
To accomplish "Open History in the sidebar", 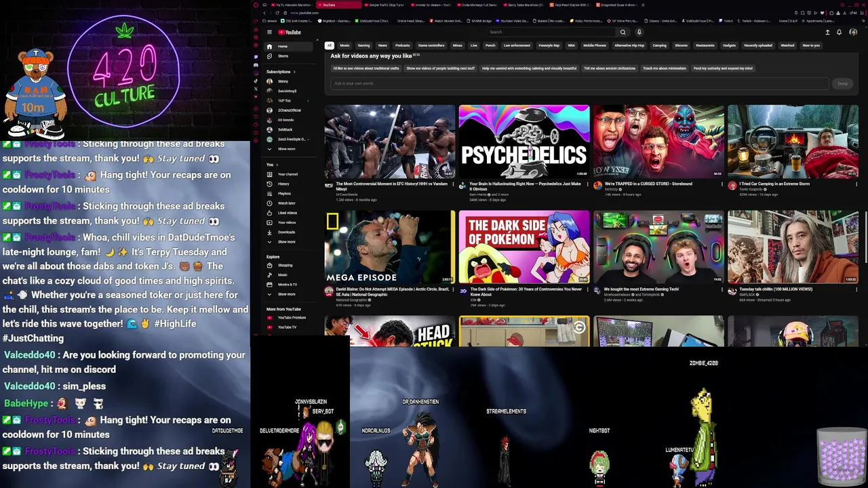I will pos(288,184).
